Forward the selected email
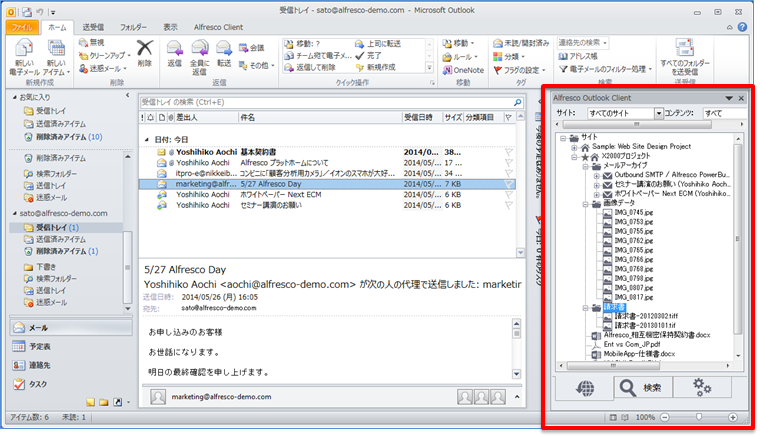 point(224,53)
